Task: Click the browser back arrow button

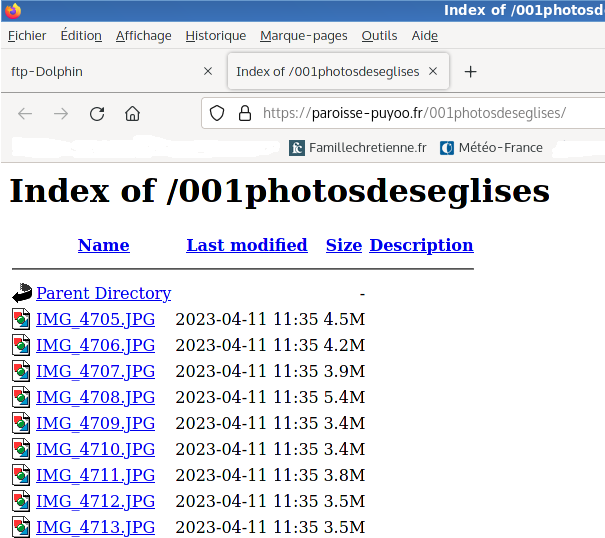Action: click(25, 113)
